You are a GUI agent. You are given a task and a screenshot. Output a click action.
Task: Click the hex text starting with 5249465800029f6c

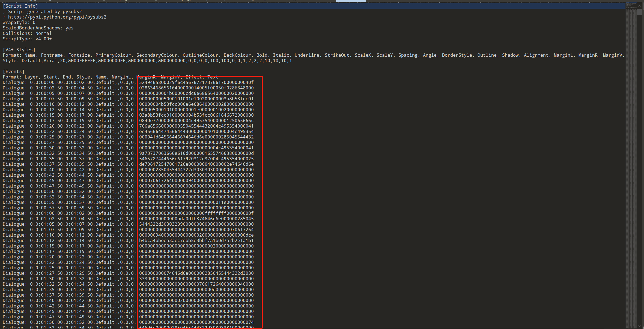[196, 82]
